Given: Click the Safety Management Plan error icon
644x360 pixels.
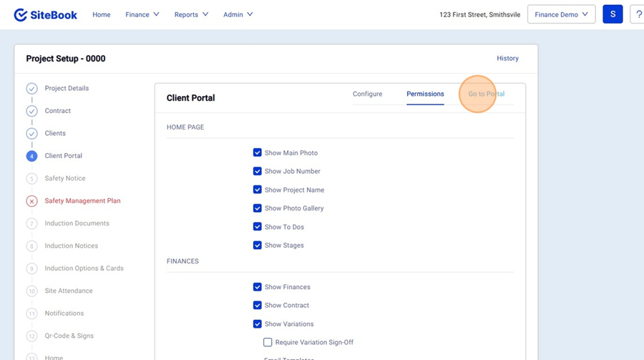Looking at the screenshot, I should pos(31,201).
